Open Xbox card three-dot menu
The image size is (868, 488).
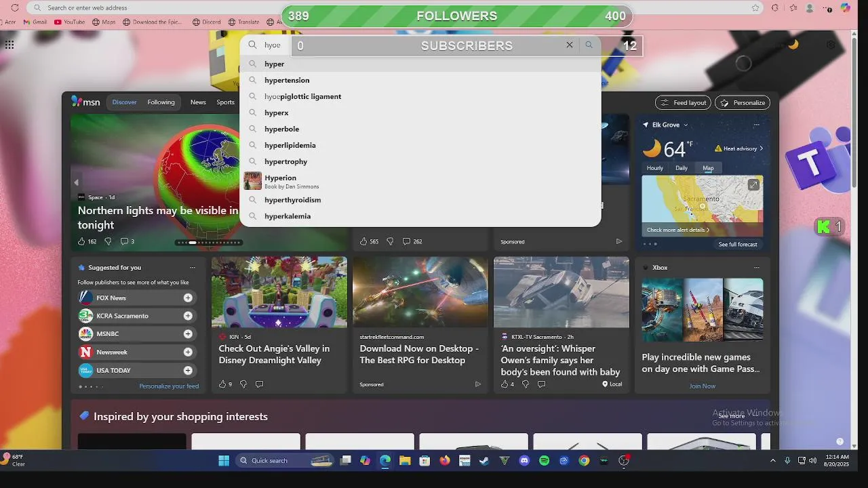point(757,268)
